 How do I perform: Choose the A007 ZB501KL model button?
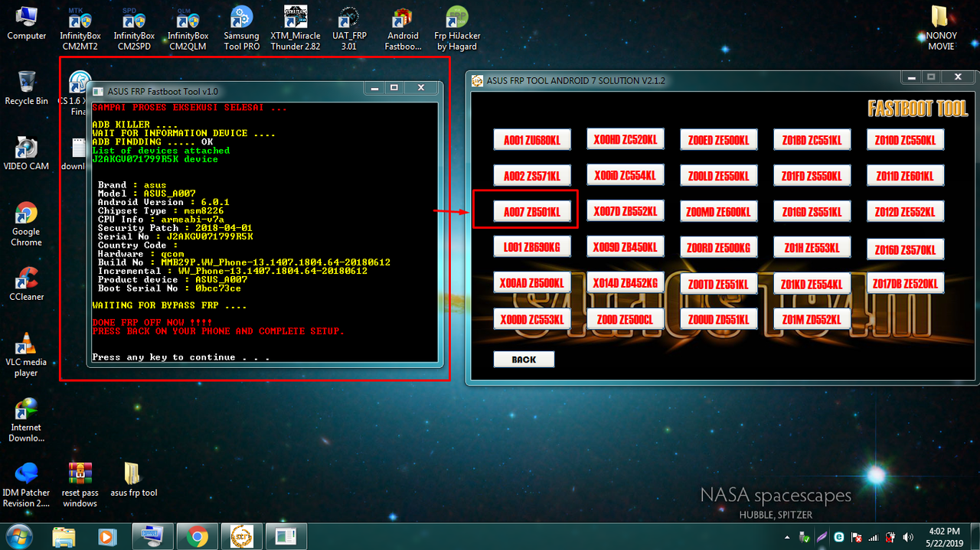(531, 212)
